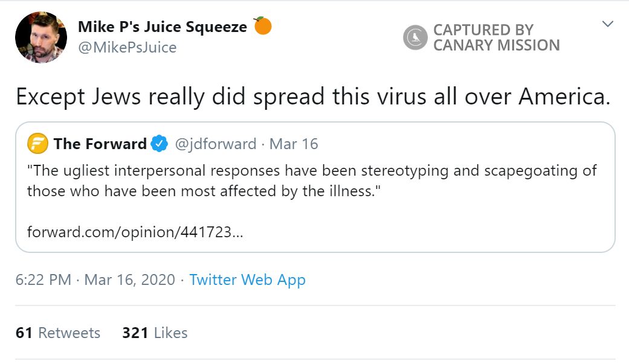This screenshot has height=364, width=629.
Task: View the 321 Likes list
Action: pyautogui.click(x=155, y=333)
